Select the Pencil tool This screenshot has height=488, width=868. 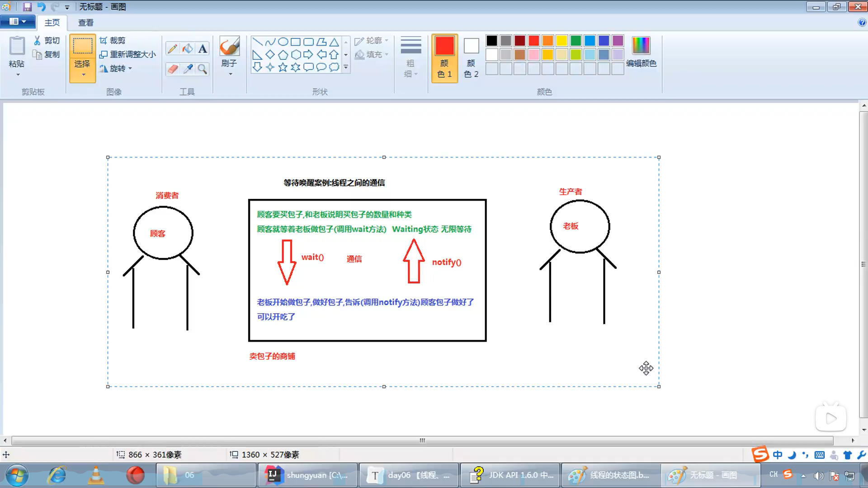(x=172, y=48)
